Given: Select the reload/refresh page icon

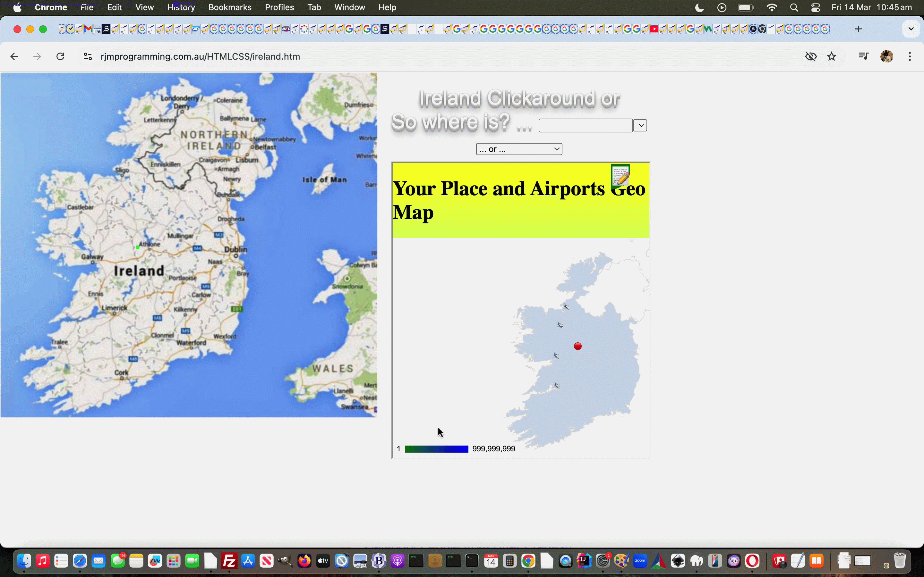Looking at the screenshot, I should coord(60,56).
